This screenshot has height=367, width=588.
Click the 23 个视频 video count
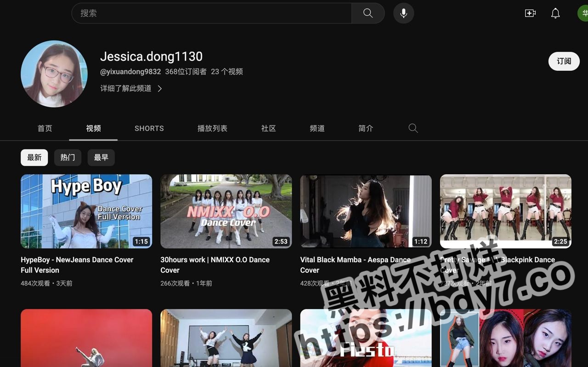click(x=227, y=72)
